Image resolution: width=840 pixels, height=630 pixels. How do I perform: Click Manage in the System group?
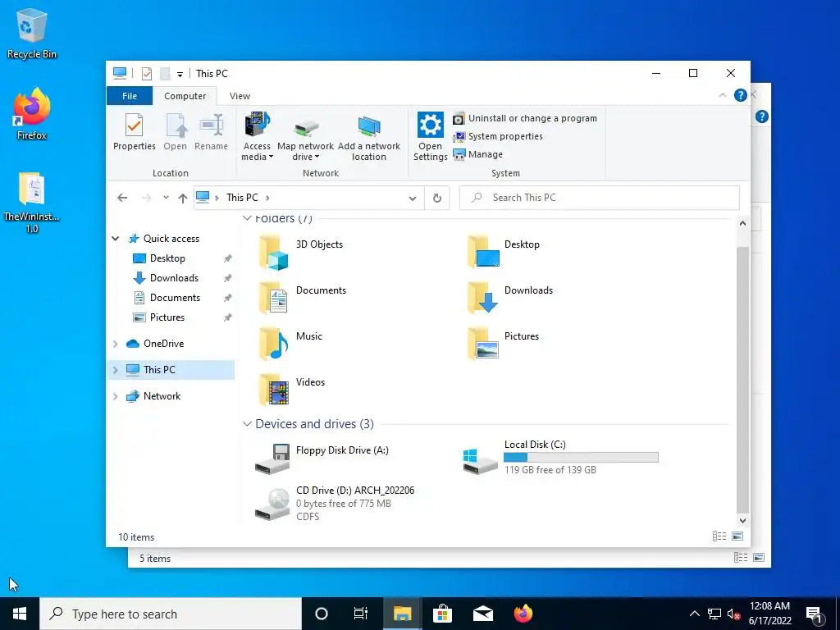pyautogui.click(x=478, y=154)
